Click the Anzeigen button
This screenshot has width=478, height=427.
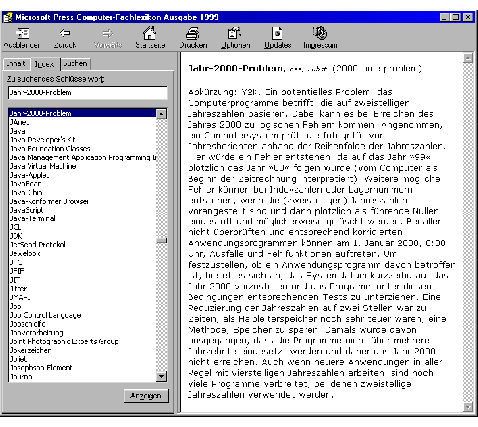tap(146, 396)
